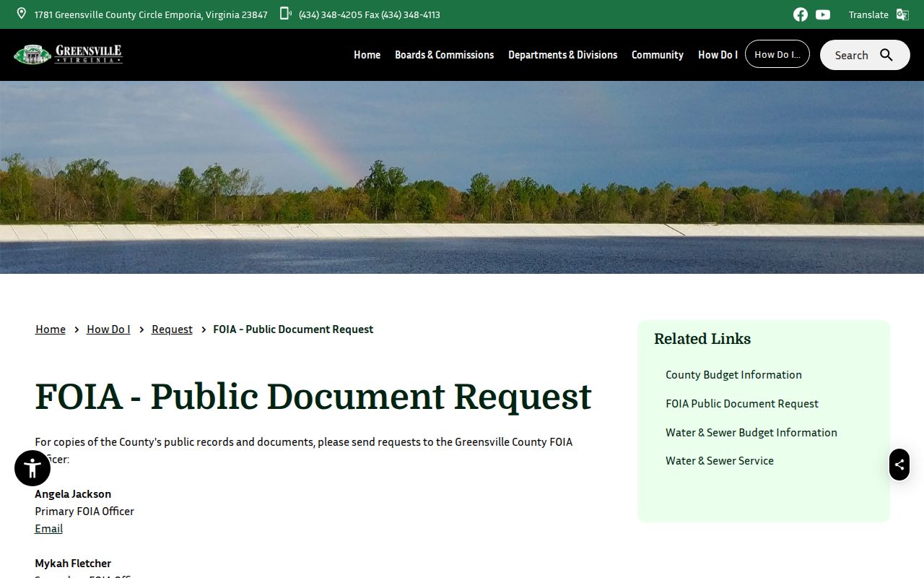Open County Budget Information related link
This screenshot has width=924, height=578.
pos(733,375)
